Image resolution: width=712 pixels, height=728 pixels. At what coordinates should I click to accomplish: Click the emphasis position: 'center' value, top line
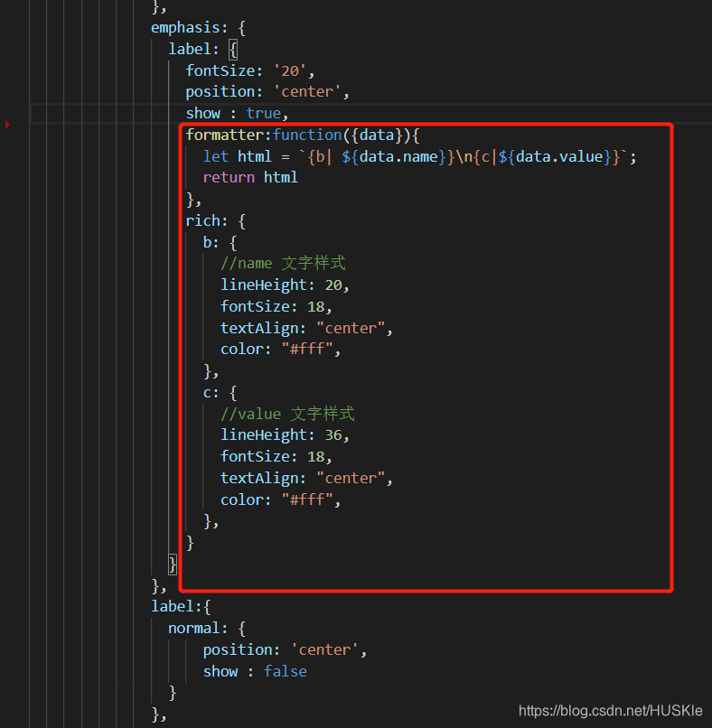pos(306,92)
